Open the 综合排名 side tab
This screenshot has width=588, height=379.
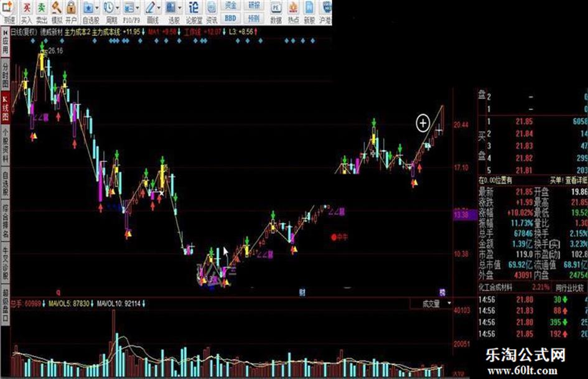pyautogui.click(x=5, y=221)
